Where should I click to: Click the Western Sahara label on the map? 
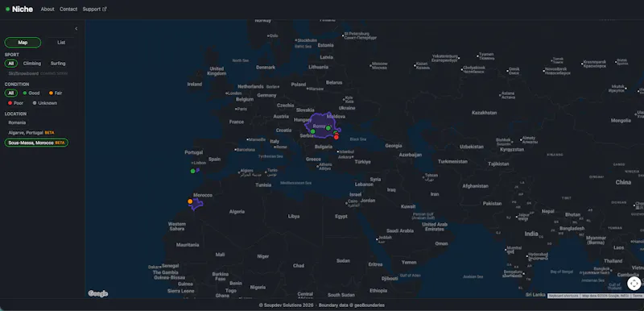[177, 226]
